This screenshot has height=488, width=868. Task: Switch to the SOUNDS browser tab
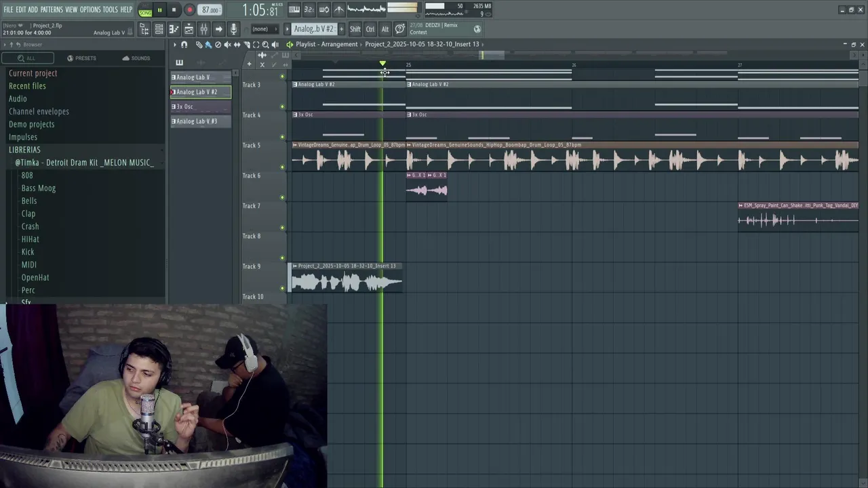tap(136, 58)
